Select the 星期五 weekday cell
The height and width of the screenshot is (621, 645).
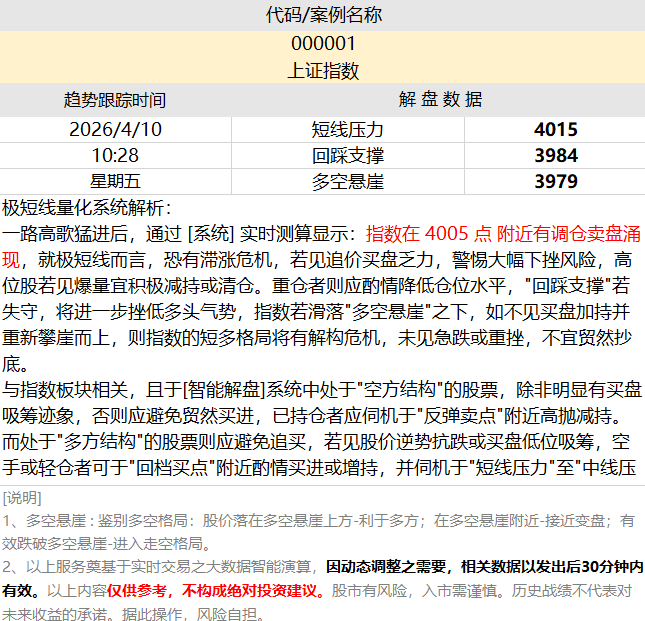[x=115, y=181]
